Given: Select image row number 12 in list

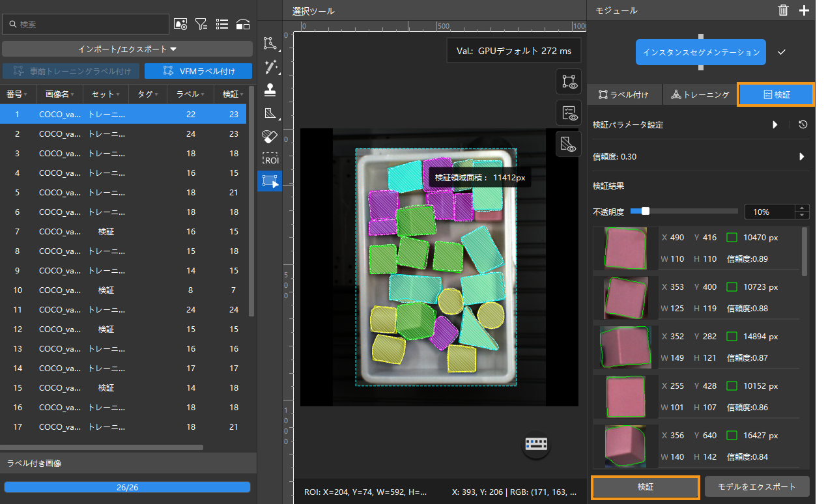Looking at the screenshot, I should 123,329.
